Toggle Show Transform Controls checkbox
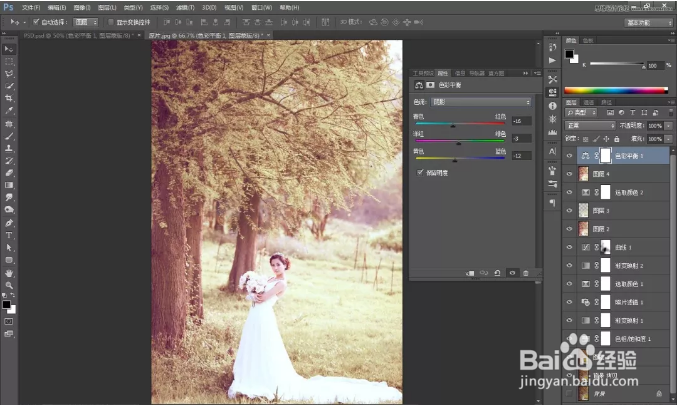This screenshot has height=405, width=677. (111, 22)
